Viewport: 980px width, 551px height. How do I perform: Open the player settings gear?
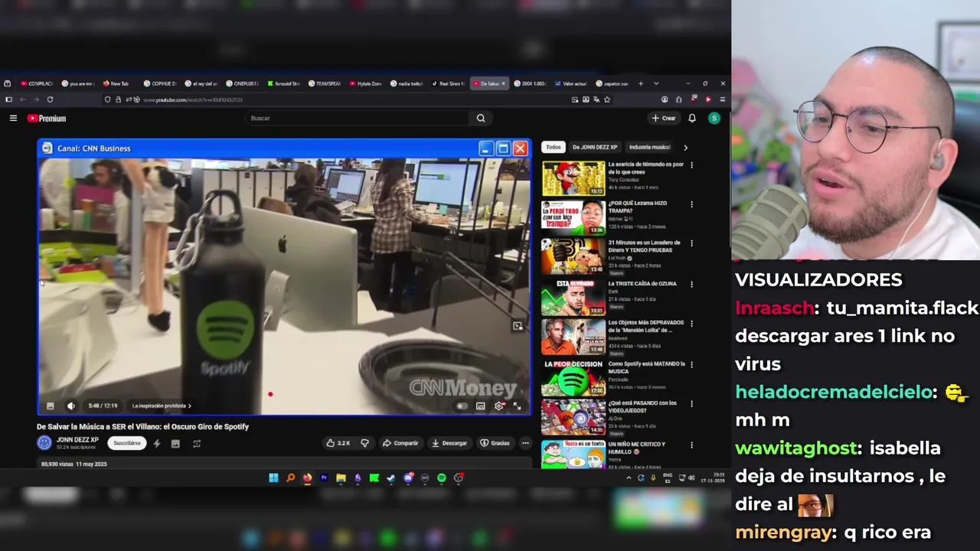(x=499, y=406)
